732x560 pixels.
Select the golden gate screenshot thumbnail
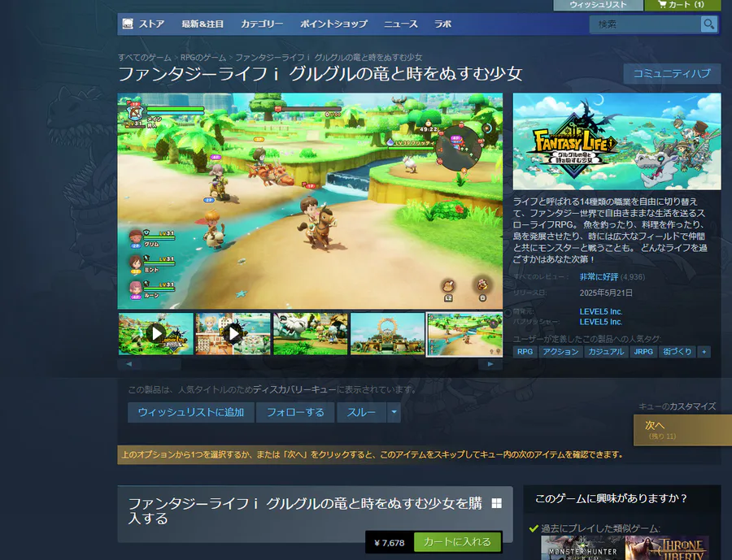coord(387,334)
